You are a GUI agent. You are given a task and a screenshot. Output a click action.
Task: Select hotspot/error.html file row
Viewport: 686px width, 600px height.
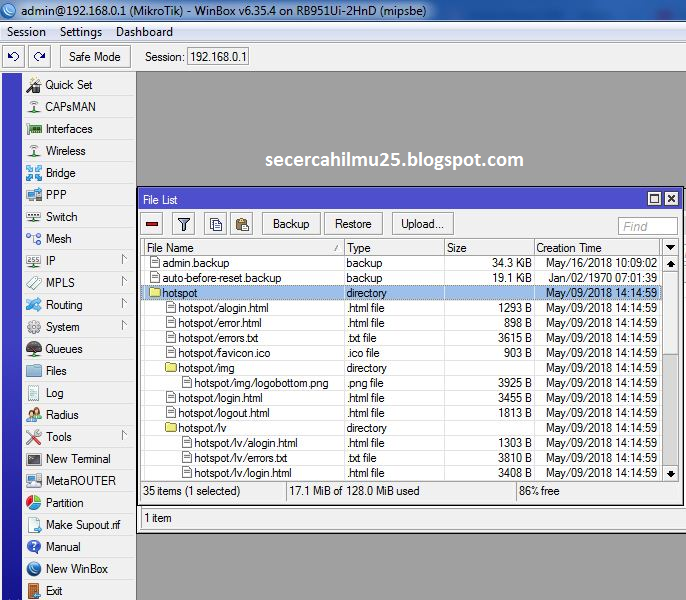point(401,323)
